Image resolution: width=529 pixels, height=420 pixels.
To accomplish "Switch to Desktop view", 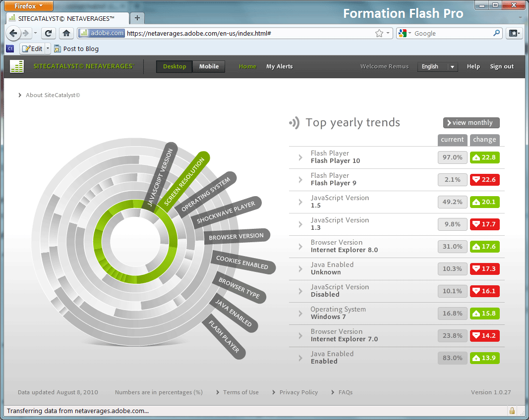I will click(175, 66).
